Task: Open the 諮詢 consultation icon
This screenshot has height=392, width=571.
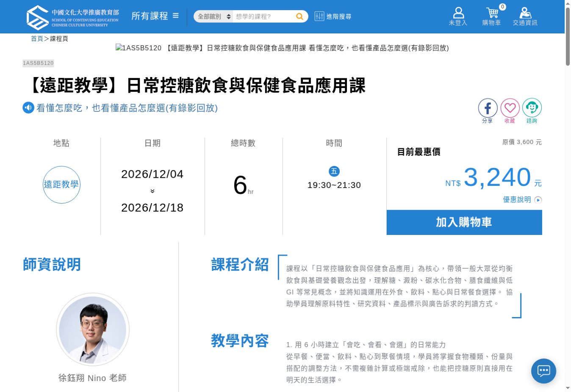Action: (x=532, y=111)
